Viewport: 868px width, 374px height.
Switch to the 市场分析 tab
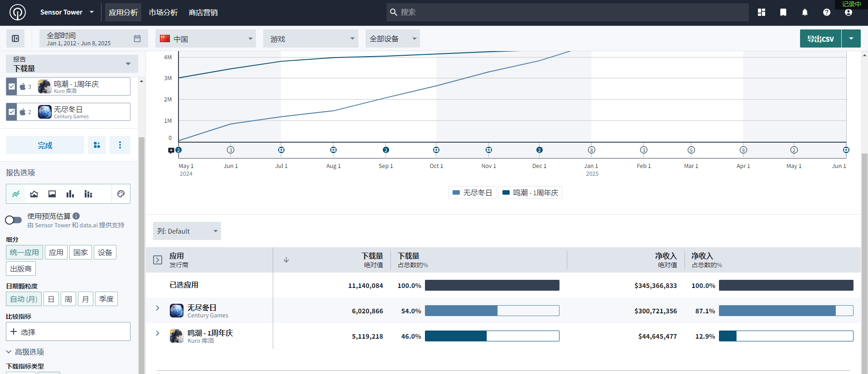coord(163,12)
